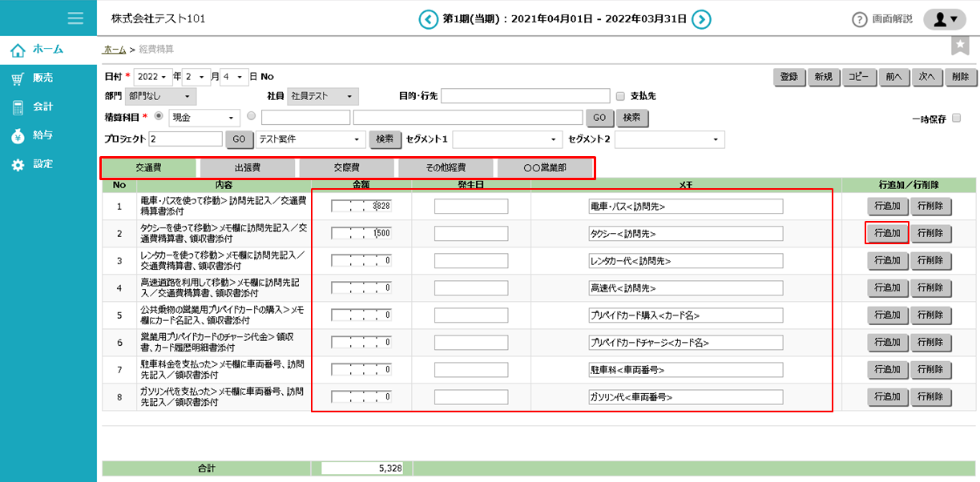Switch to the 出張費 tab
980x482 pixels.
pyautogui.click(x=248, y=168)
